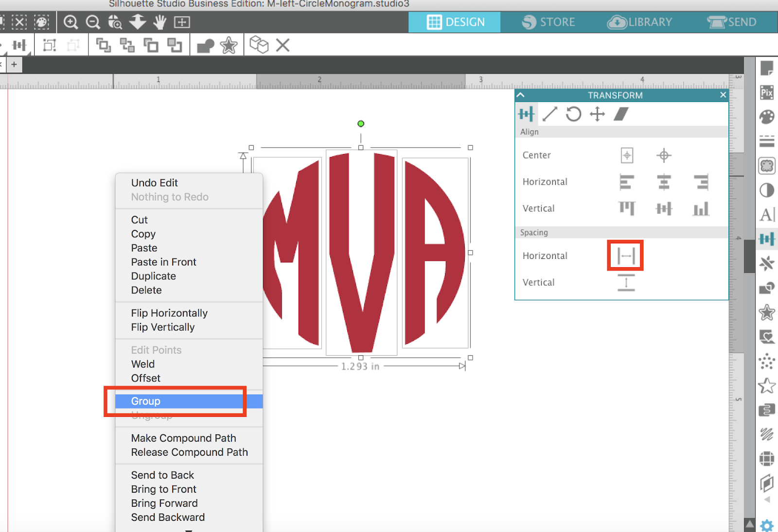Open a new document tab with the plus button

click(x=14, y=65)
